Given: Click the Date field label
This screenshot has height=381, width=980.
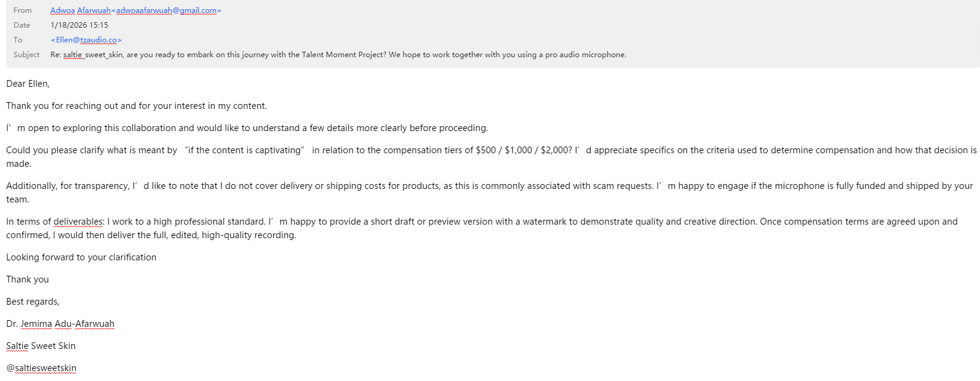Looking at the screenshot, I should [x=22, y=25].
